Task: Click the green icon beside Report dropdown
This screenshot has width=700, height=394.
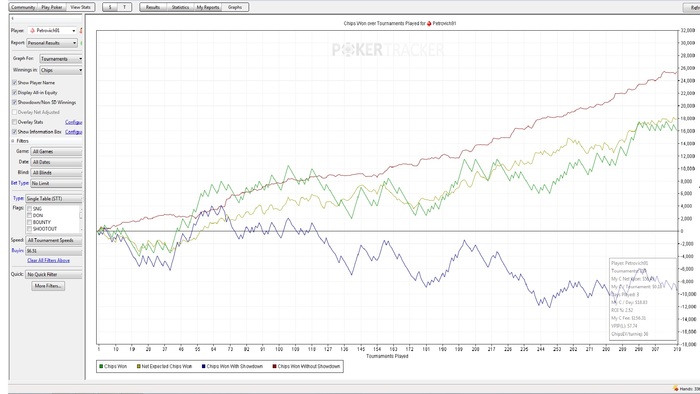Action: [x=82, y=43]
